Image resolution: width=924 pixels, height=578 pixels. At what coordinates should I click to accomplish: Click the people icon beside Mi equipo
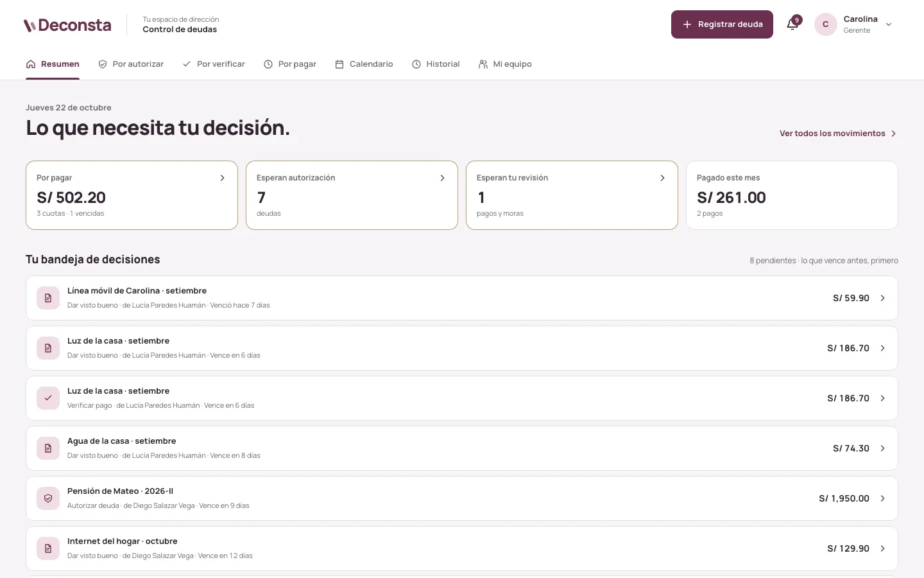tap(483, 64)
